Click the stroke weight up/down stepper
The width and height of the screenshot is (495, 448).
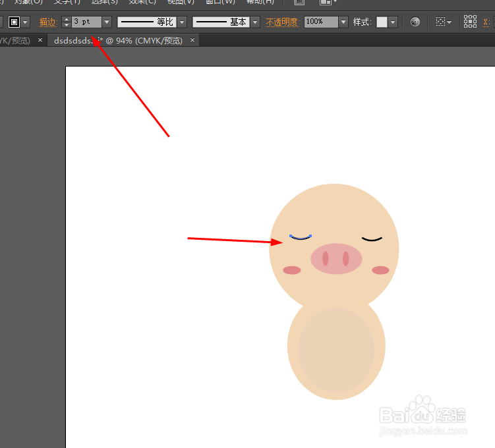[67, 22]
